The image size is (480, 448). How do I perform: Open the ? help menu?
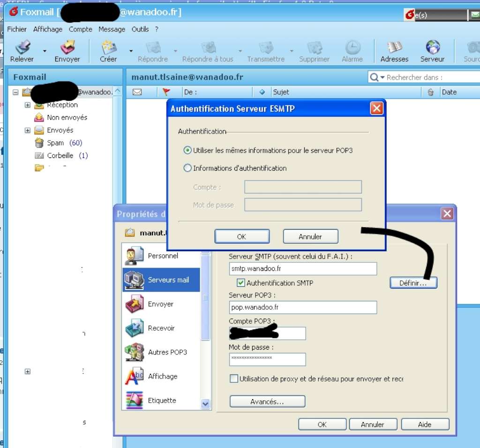157,30
